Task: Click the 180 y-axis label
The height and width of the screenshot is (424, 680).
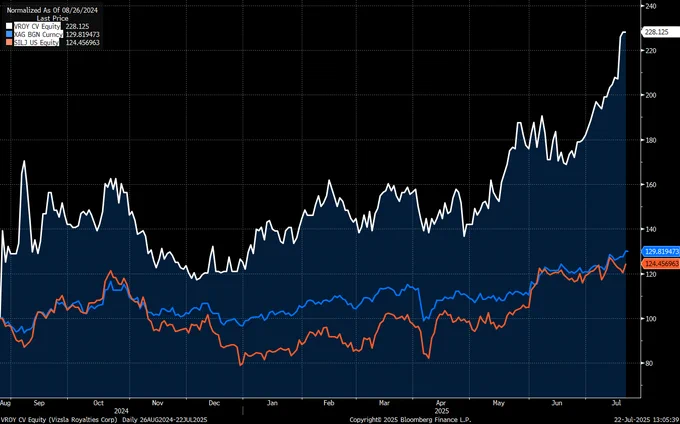Action: coord(651,140)
